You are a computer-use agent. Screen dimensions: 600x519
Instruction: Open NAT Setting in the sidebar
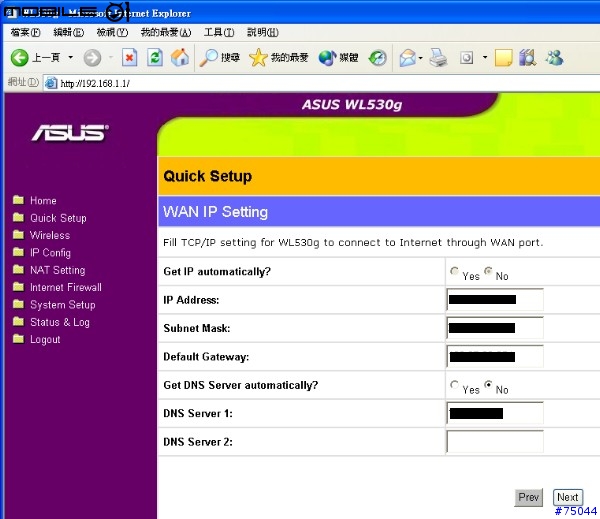coord(58,270)
